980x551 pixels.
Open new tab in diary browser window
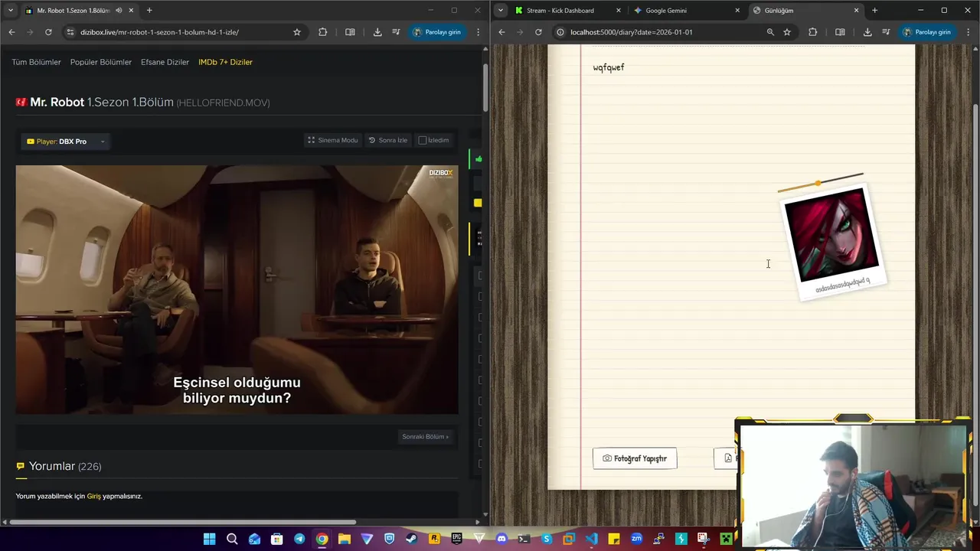point(875,11)
